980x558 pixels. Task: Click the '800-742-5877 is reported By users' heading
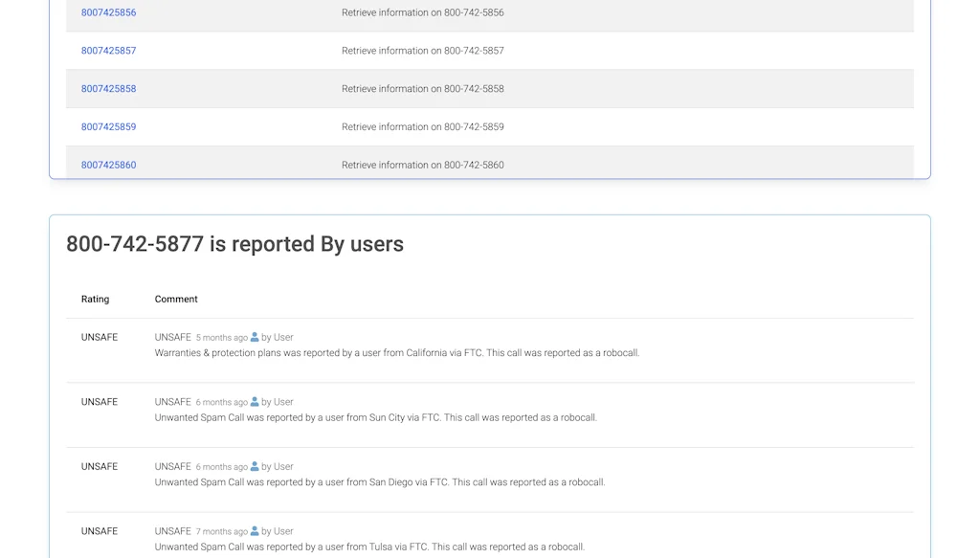(x=234, y=244)
